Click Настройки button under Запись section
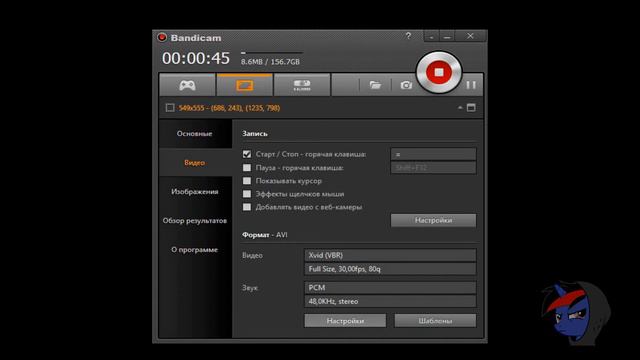 [433, 220]
